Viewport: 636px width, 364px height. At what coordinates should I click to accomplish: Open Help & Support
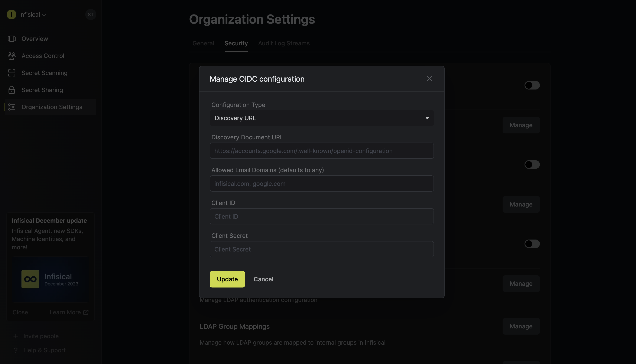coord(45,350)
